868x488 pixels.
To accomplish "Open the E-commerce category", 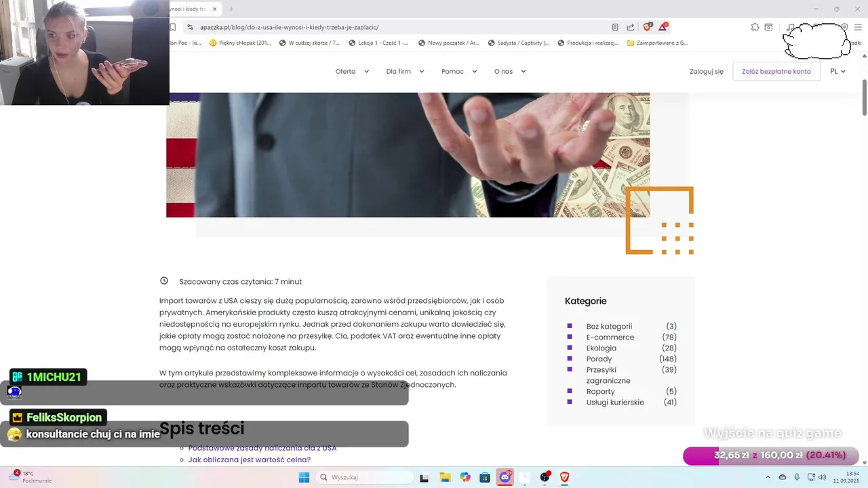I will 610,337.
